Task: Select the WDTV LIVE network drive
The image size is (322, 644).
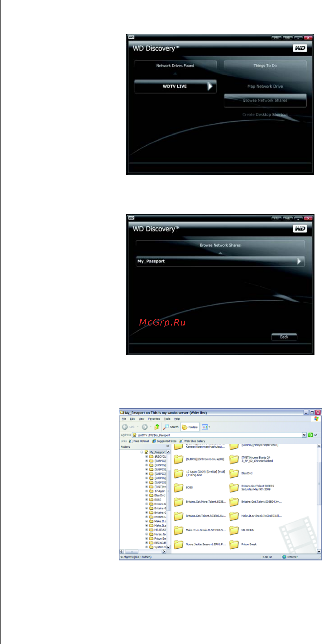Action: coord(175,87)
